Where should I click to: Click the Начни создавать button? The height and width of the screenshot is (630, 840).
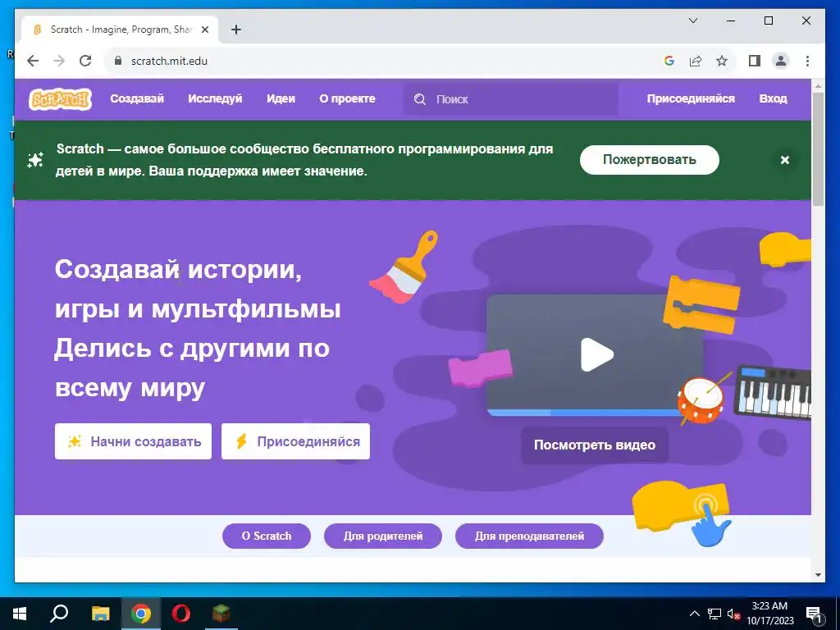coord(133,441)
